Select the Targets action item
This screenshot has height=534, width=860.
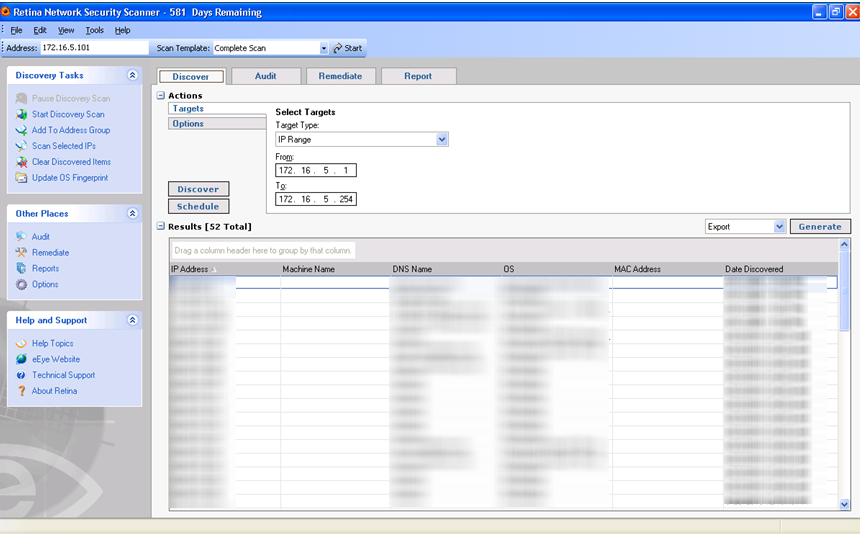tap(217, 109)
